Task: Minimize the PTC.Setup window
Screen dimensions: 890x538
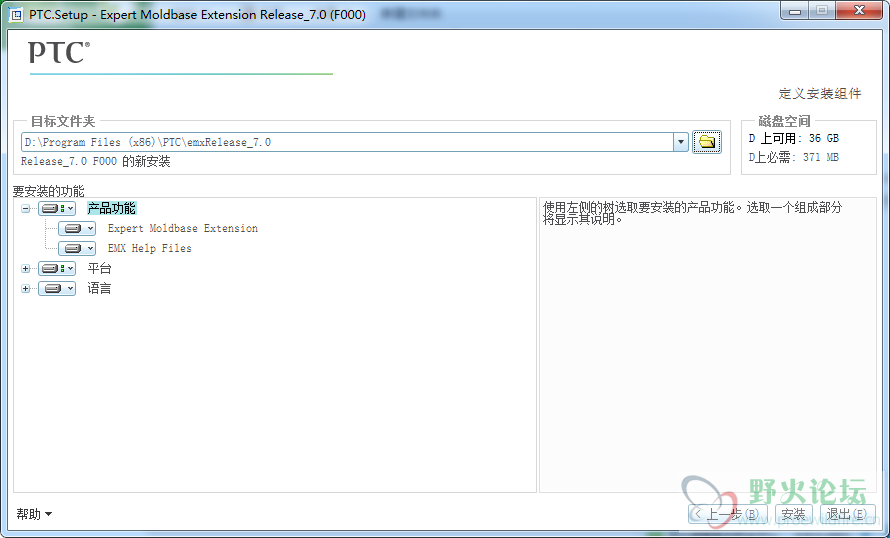Action: tap(795, 11)
